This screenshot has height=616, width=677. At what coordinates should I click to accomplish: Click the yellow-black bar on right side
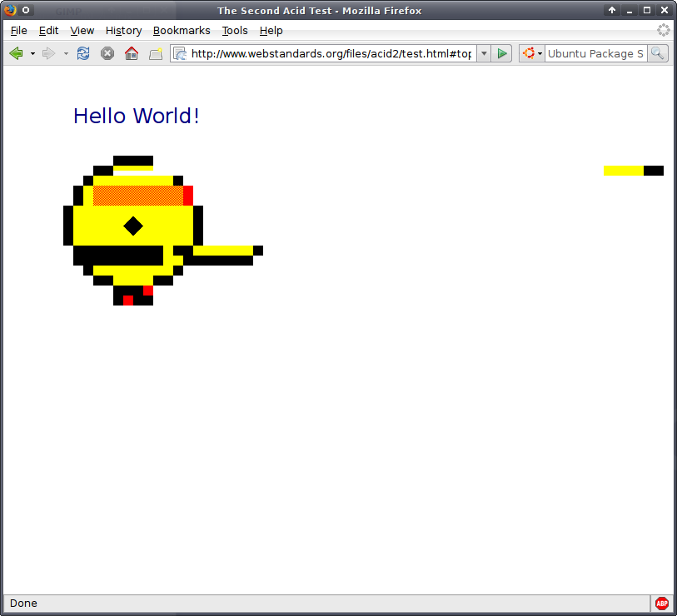pos(634,171)
